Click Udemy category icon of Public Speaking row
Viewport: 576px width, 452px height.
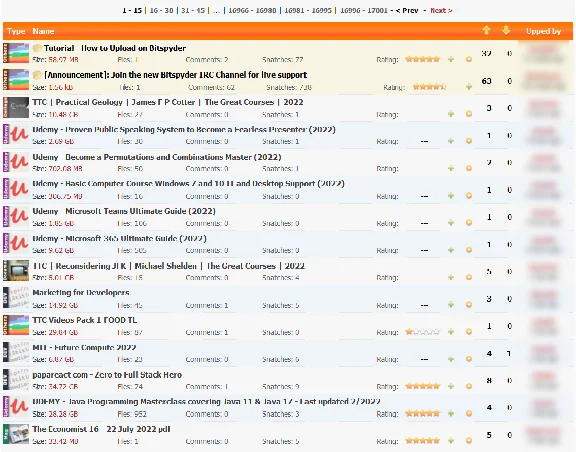coord(16,134)
